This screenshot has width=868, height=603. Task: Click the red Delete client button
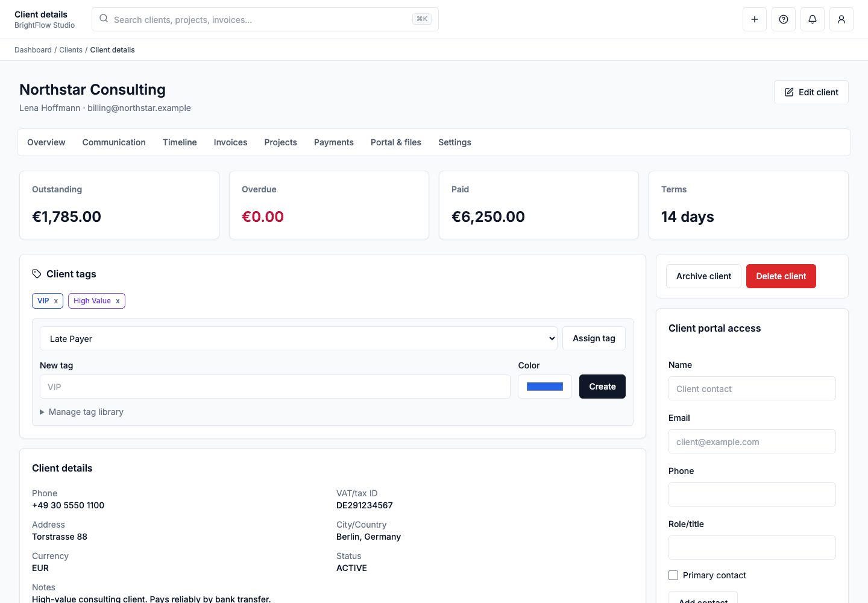click(x=781, y=276)
